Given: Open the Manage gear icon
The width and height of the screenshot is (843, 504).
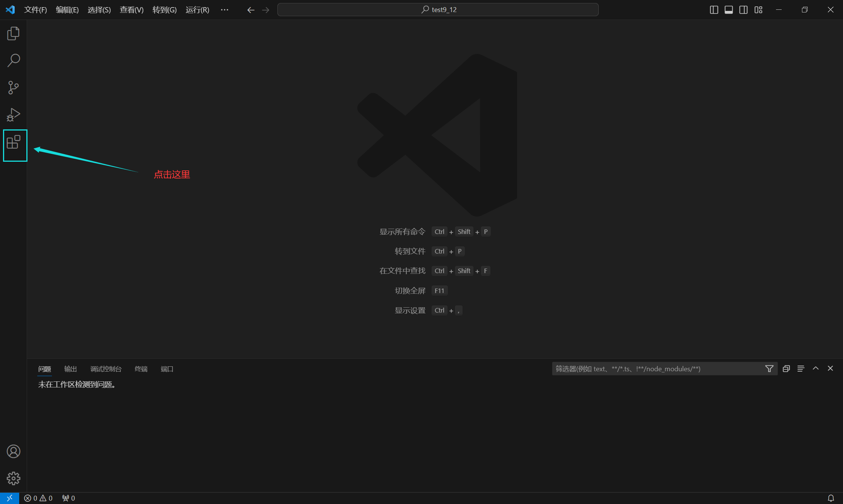Looking at the screenshot, I should [x=13, y=478].
